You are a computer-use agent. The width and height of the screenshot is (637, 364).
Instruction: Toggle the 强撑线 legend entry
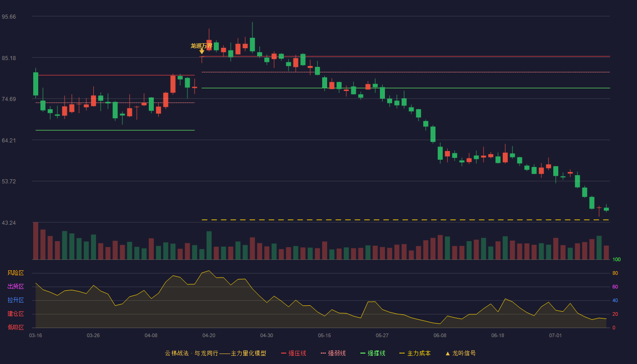point(373,353)
